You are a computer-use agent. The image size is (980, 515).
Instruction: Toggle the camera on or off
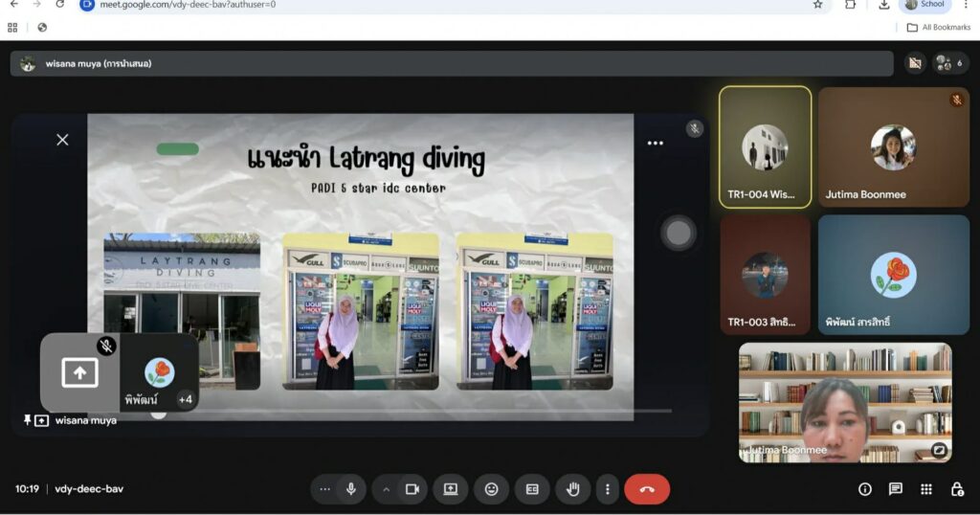(412, 489)
